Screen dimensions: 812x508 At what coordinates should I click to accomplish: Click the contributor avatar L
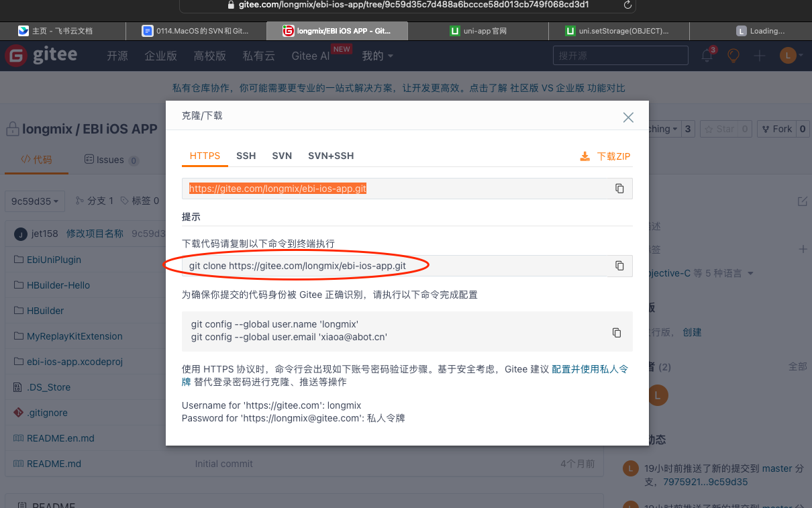pyautogui.click(x=658, y=395)
